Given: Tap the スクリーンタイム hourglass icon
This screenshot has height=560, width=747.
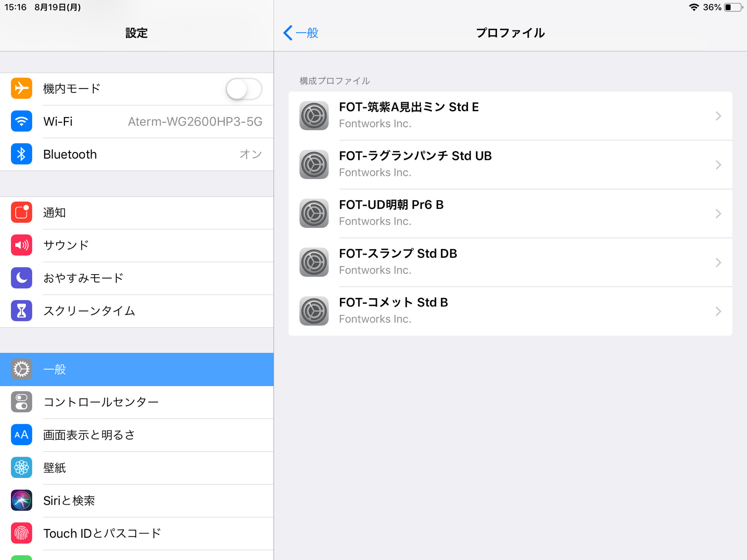Looking at the screenshot, I should (21, 311).
